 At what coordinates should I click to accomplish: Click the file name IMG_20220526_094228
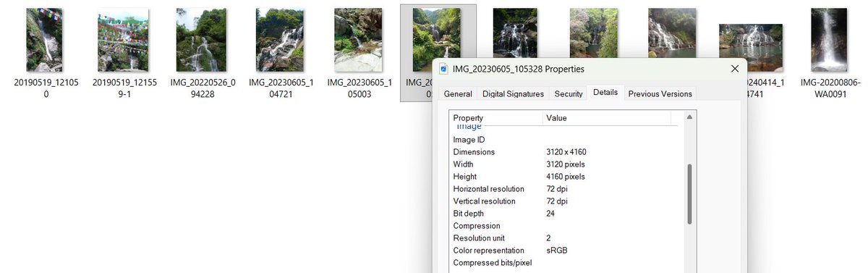(202, 88)
